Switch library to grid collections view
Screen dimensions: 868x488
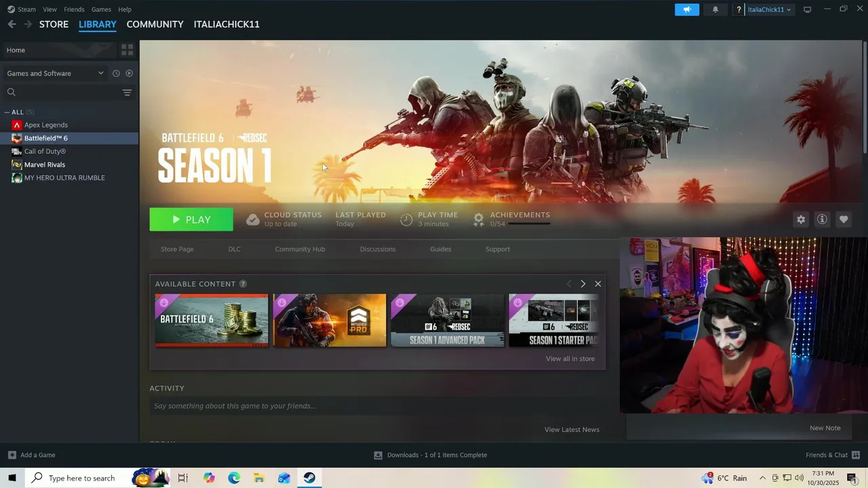pos(127,50)
